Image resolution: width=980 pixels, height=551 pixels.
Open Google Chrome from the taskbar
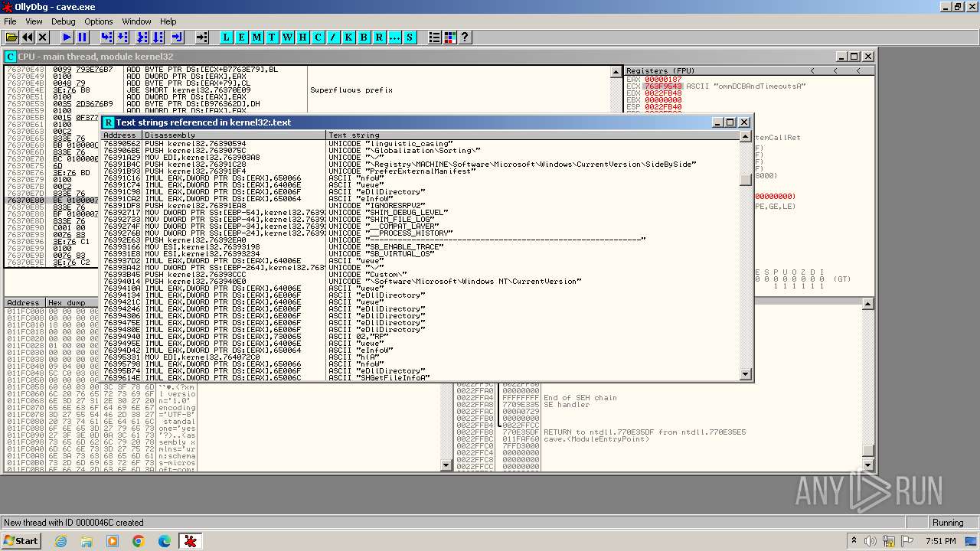138,541
